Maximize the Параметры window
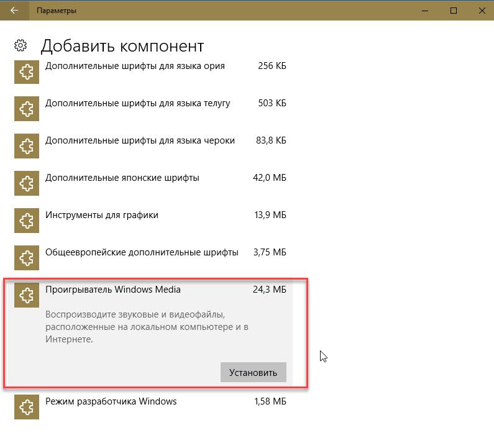Screen dimensions: 494x448 [454, 11]
